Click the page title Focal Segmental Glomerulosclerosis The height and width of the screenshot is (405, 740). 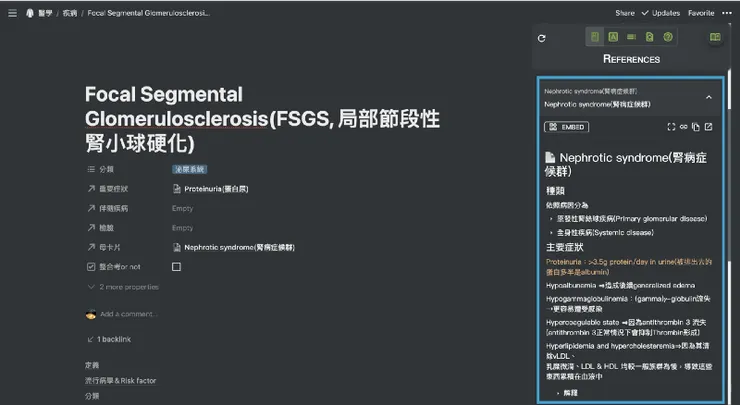pyautogui.click(x=262, y=119)
